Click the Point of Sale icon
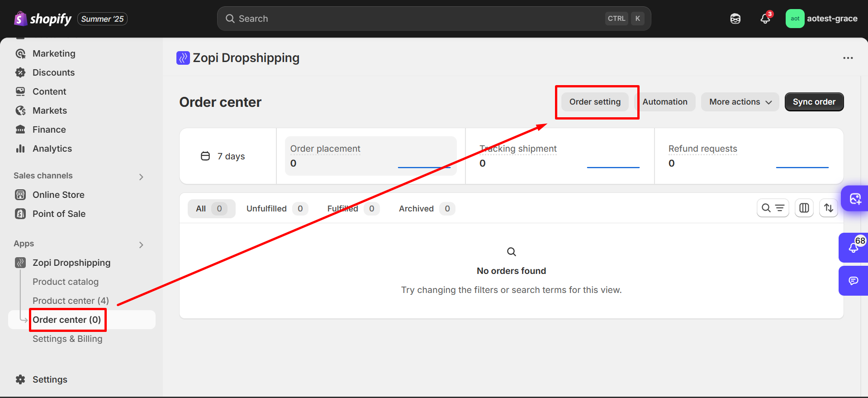868x398 pixels. tap(20, 214)
